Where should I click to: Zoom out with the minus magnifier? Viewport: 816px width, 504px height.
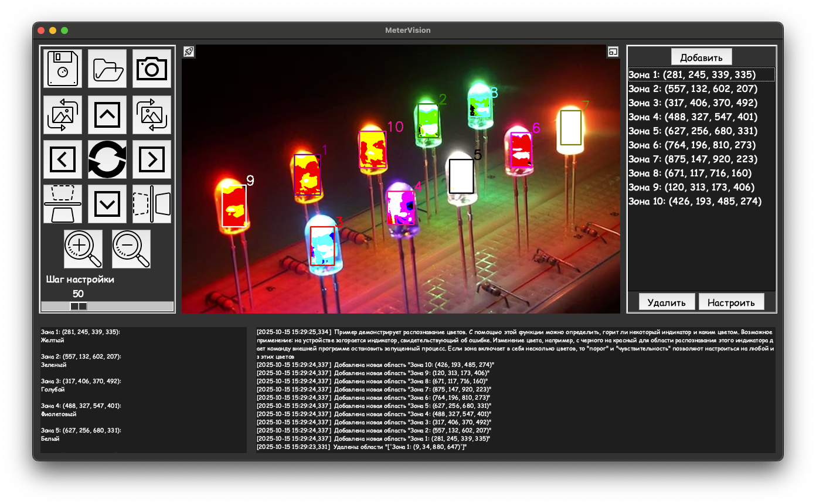[x=131, y=249]
